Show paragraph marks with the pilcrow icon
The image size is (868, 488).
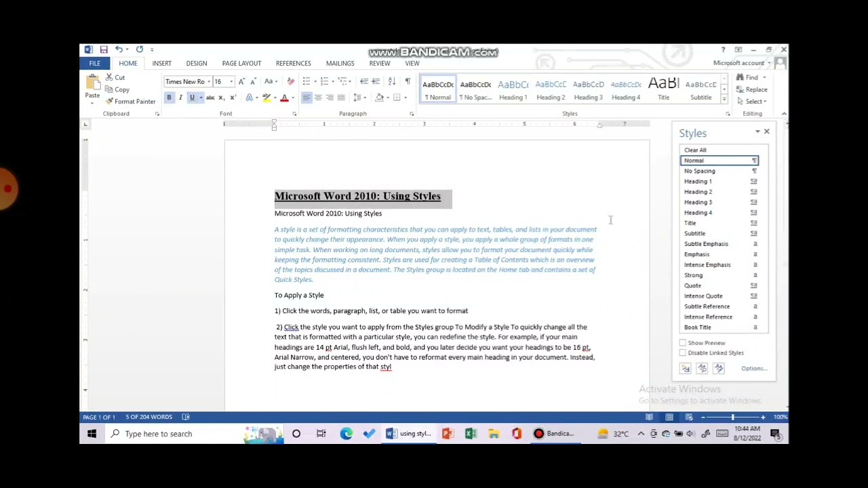(x=408, y=81)
